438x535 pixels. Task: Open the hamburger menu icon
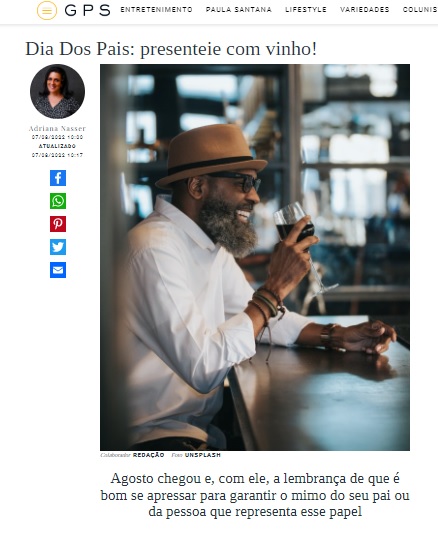pyautogui.click(x=47, y=11)
